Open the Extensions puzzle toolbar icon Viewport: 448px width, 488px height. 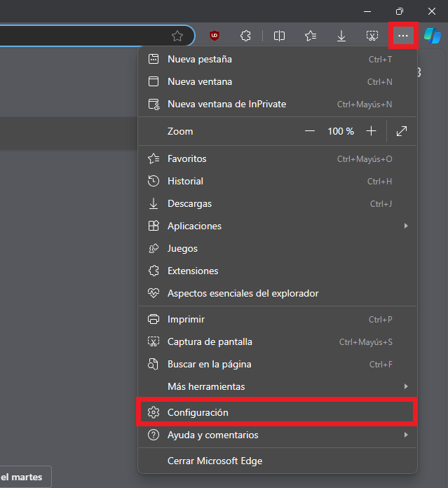click(245, 36)
